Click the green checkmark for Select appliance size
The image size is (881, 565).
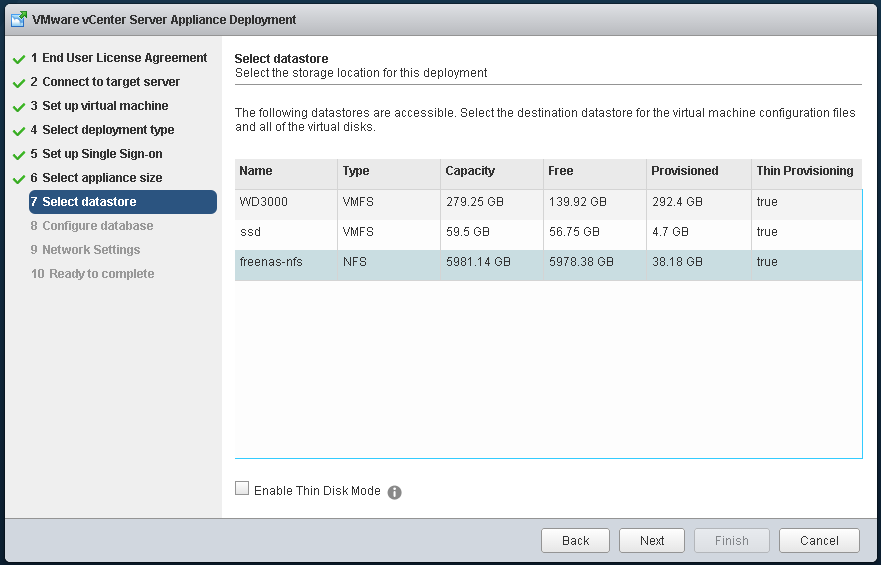[19, 179]
